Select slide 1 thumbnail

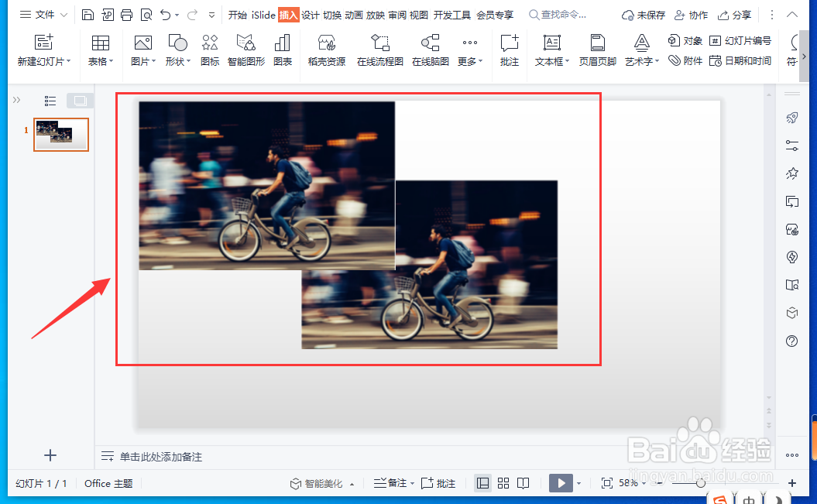tap(61, 135)
